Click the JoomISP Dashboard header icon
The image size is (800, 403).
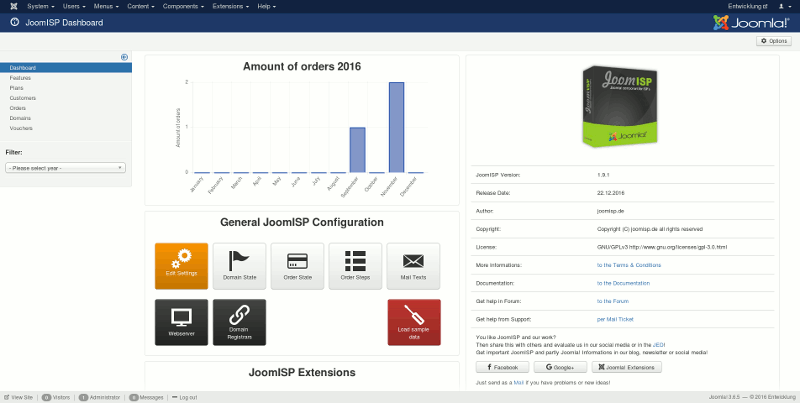[14, 22]
